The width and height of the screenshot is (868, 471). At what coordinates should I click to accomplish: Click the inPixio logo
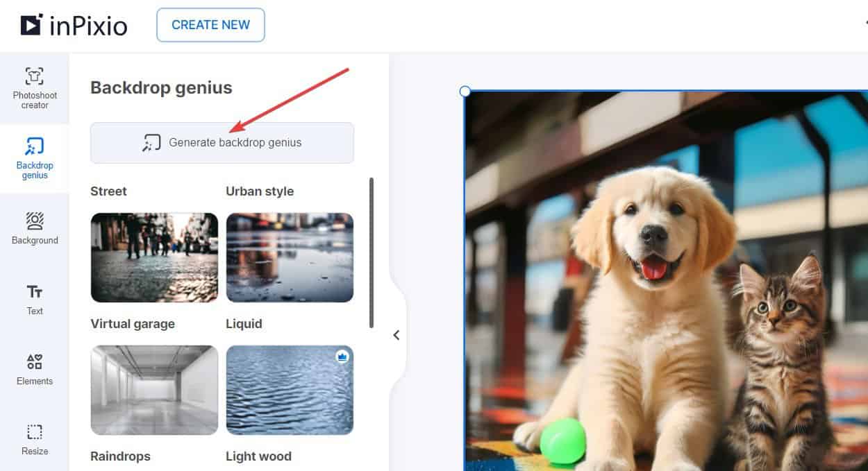(74, 25)
